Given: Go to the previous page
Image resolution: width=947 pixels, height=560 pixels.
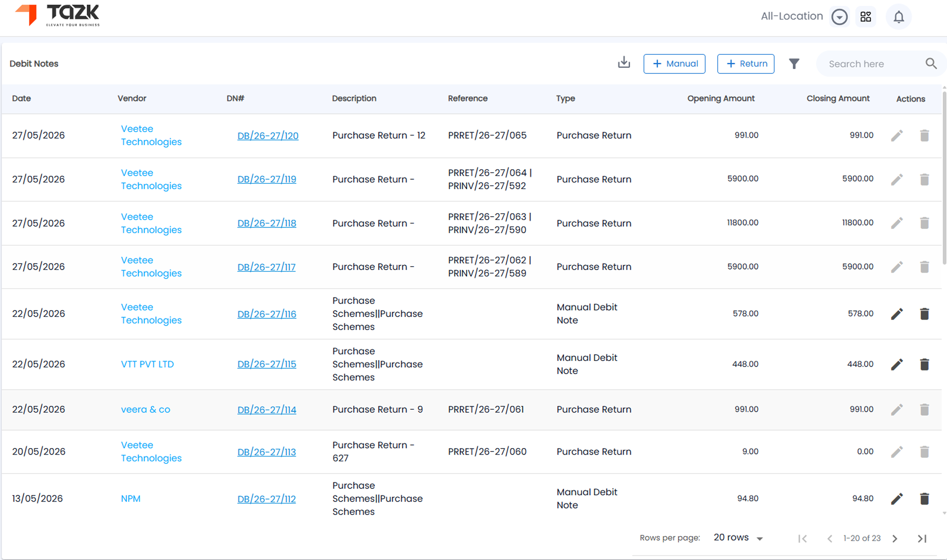Looking at the screenshot, I should pyautogui.click(x=830, y=538).
